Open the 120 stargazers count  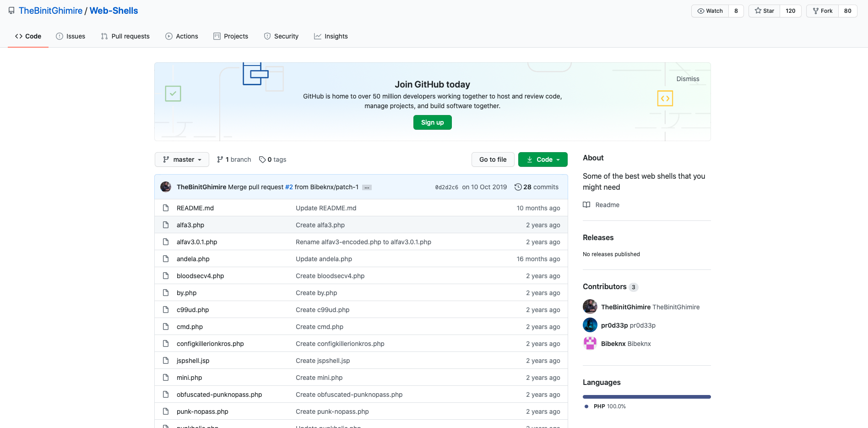(791, 11)
